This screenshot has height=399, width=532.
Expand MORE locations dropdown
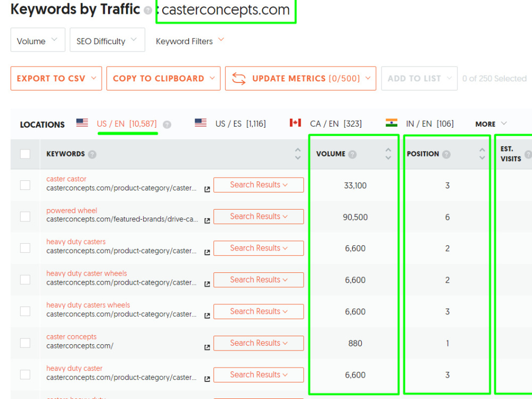[491, 124]
